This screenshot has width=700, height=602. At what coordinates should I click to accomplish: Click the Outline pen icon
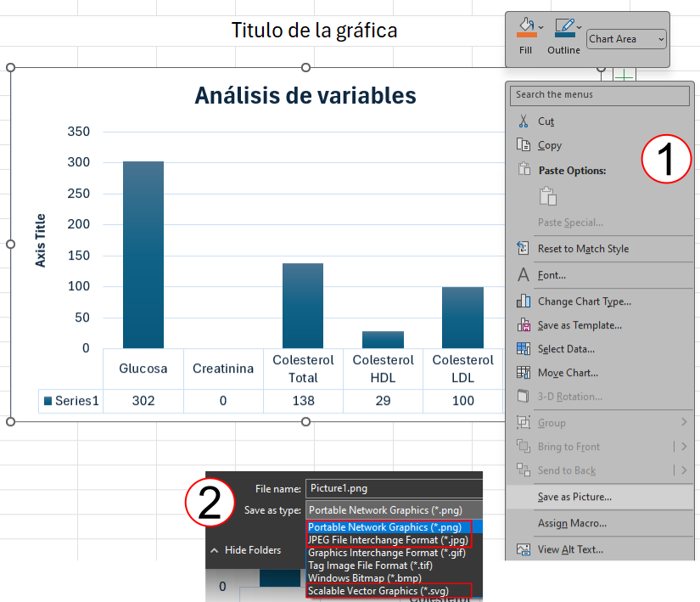pos(563,28)
